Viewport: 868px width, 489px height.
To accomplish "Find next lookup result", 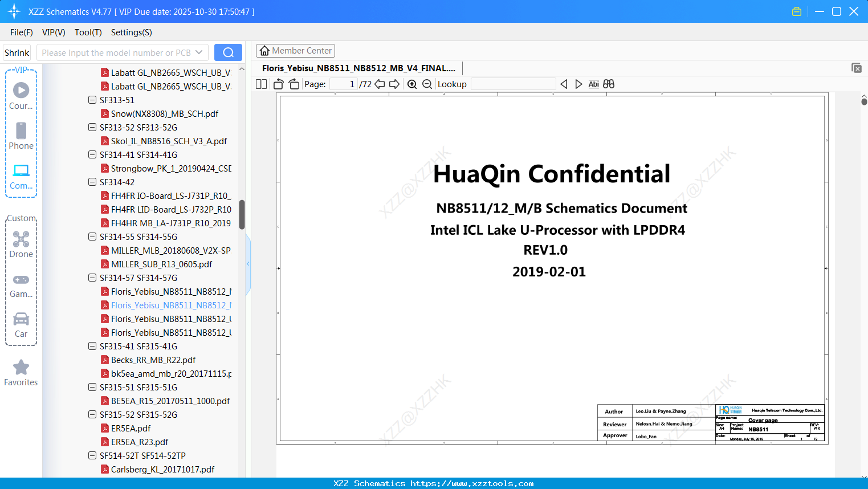I will point(578,84).
